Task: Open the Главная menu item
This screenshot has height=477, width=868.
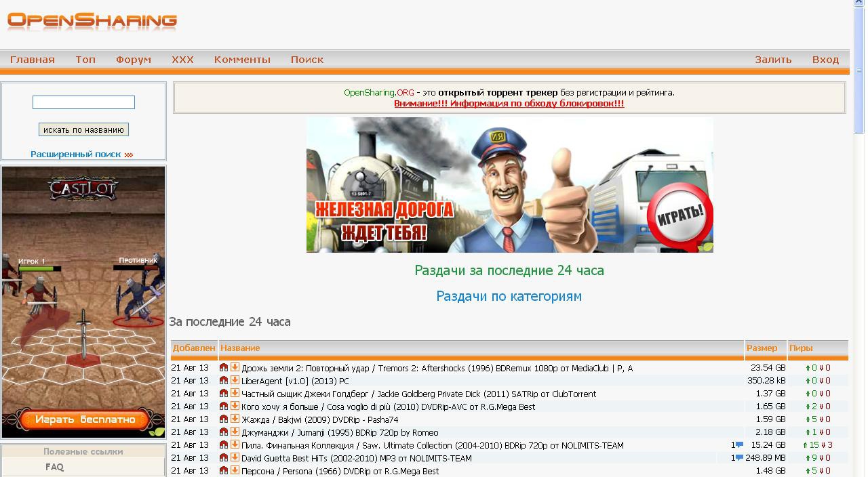Action: [x=33, y=60]
